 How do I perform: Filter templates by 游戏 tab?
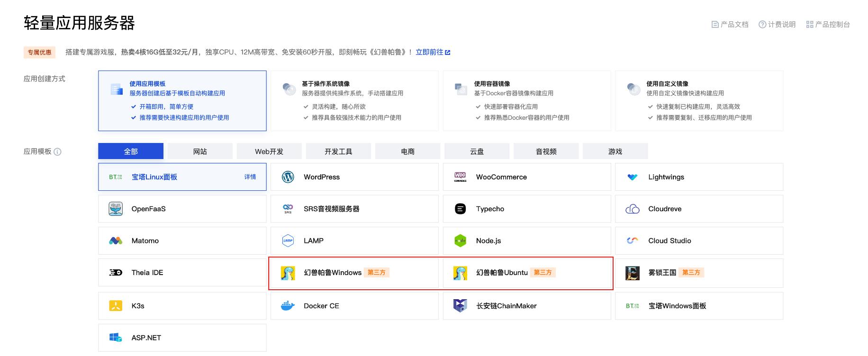coord(615,151)
